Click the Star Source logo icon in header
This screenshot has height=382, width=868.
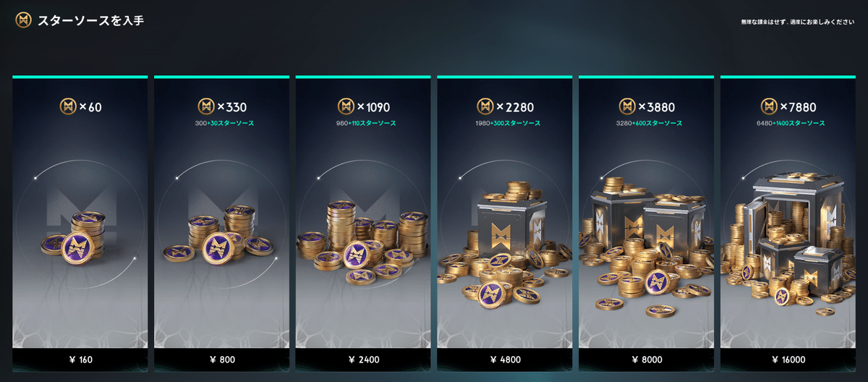pyautogui.click(x=23, y=20)
